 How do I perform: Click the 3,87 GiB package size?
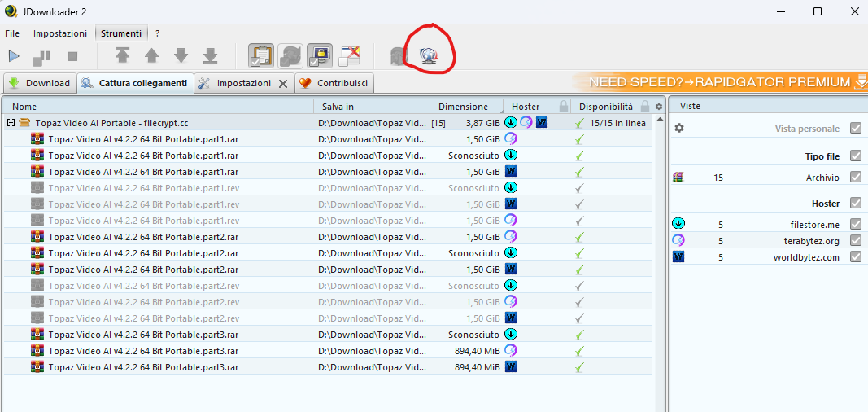pos(482,123)
